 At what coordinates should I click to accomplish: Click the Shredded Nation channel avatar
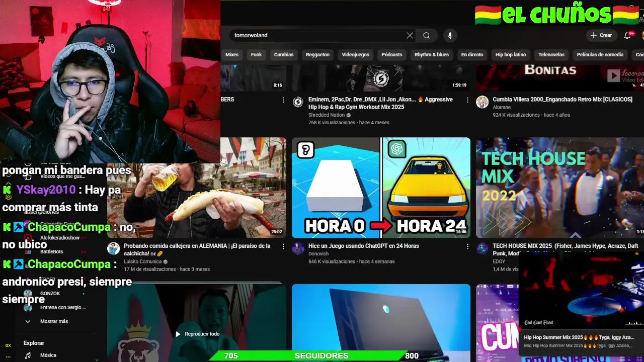(x=298, y=102)
